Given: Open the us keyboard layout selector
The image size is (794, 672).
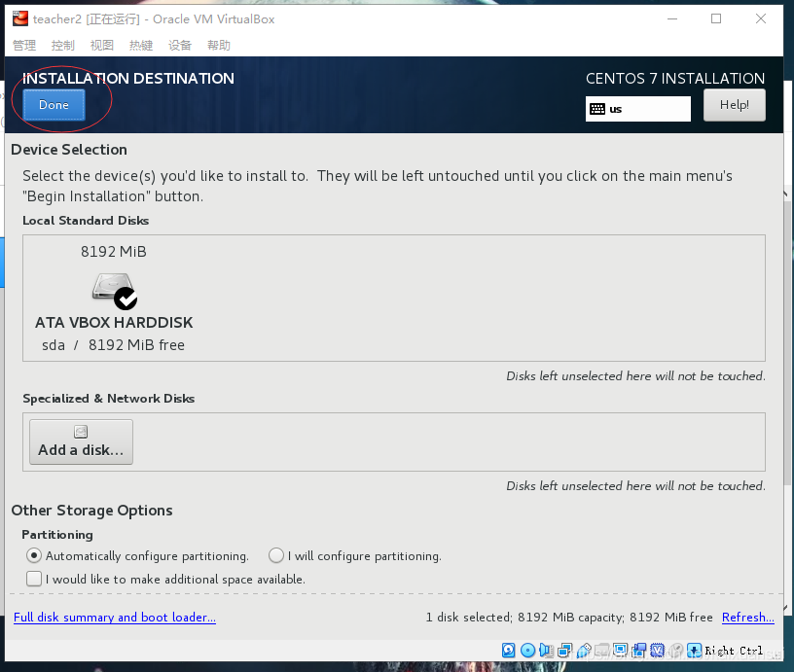Looking at the screenshot, I should pyautogui.click(x=638, y=109).
